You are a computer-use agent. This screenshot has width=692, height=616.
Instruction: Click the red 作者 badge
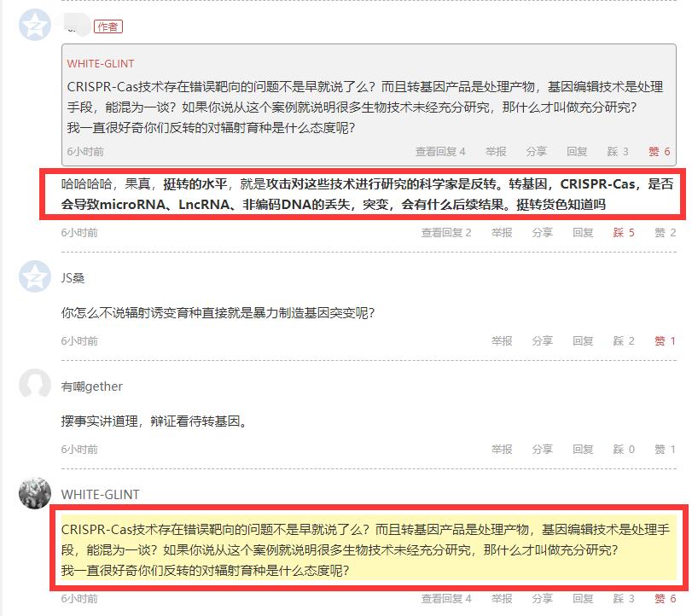(x=108, y=27)
